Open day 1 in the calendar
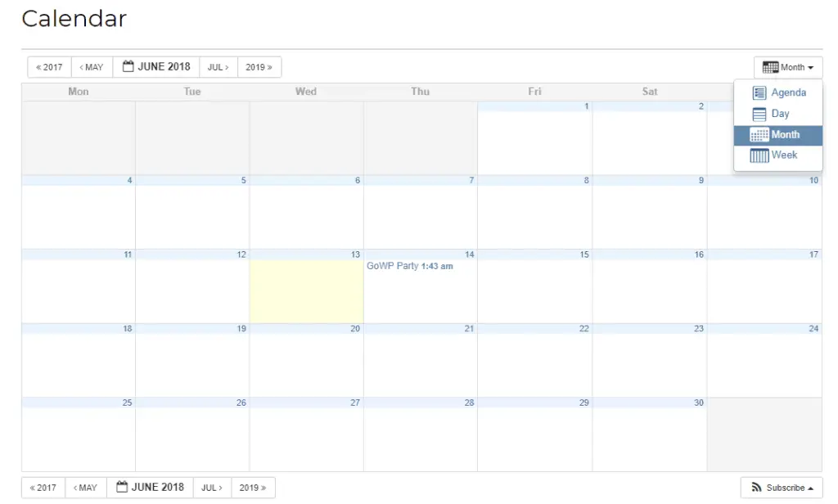Image resolution: width=838 pixels, height=504 pixels. tap(586, 106)
